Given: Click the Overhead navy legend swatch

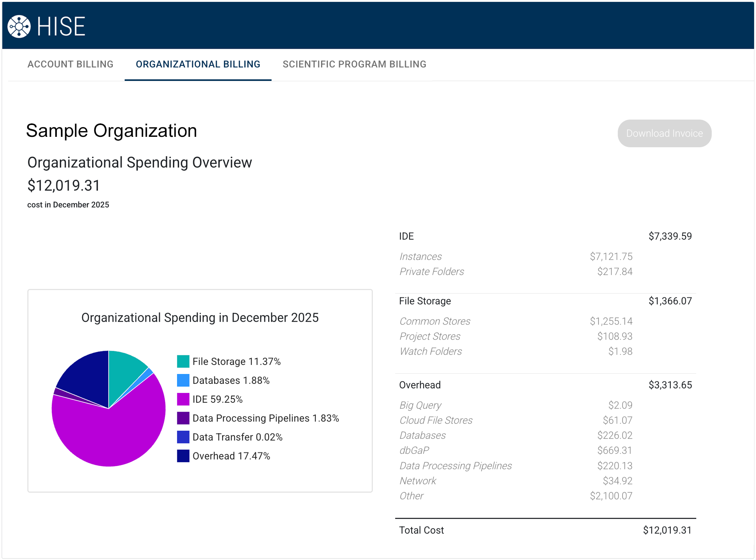Looking at the screenshot, I should 183,456.
